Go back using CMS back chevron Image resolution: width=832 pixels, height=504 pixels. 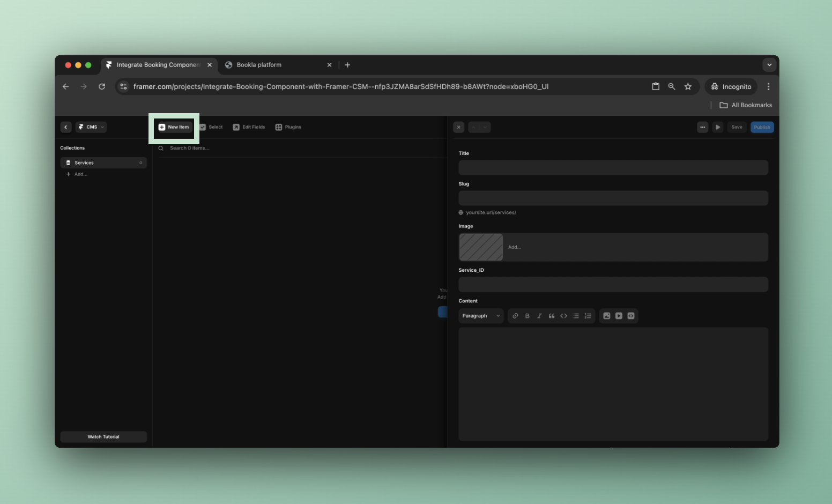[x=66, y=127]
